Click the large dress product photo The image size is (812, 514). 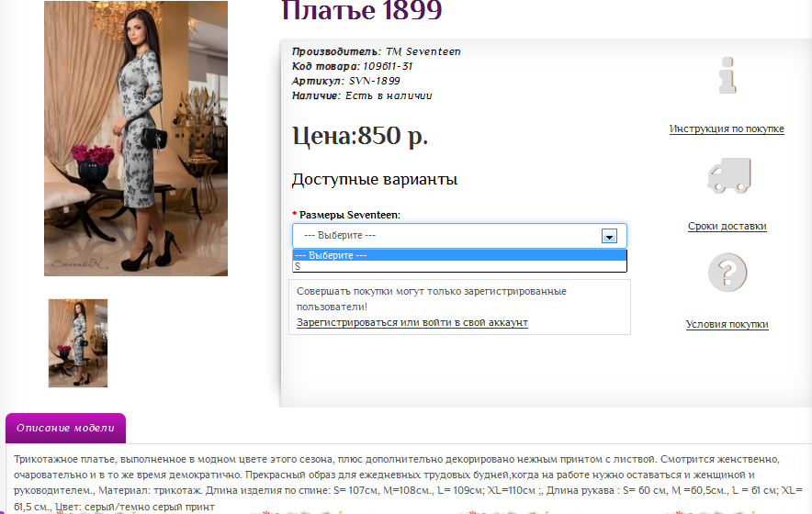pyautogui.click(x=136, y=139)
